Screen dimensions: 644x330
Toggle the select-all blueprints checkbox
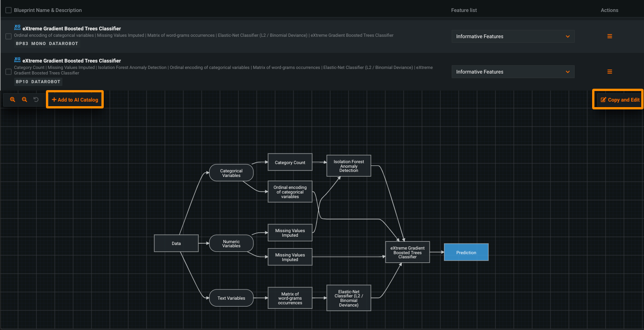8,10
